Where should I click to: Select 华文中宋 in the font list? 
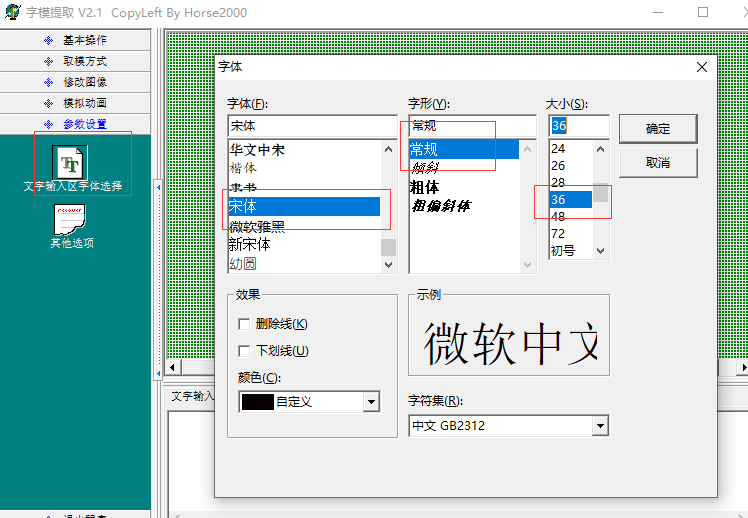pos(304,150)
